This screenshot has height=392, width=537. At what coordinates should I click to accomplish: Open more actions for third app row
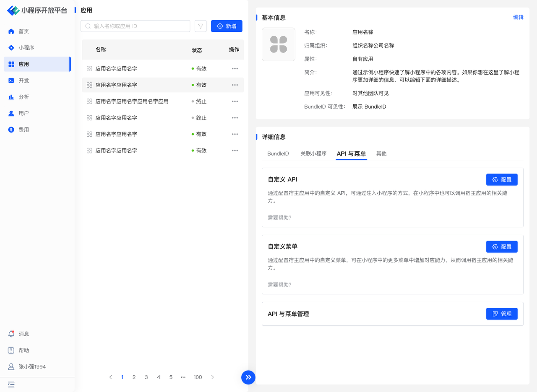tap(235, 101)
